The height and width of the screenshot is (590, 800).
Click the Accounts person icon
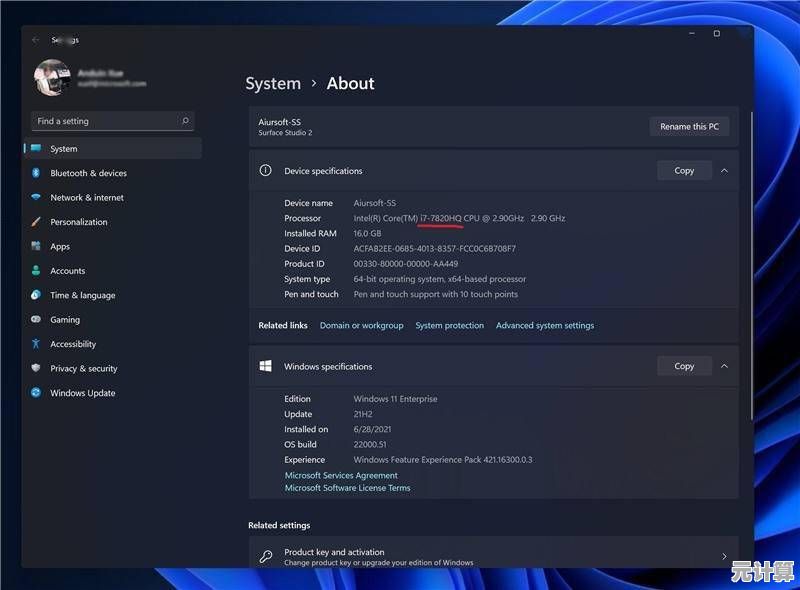click(36, 271)
